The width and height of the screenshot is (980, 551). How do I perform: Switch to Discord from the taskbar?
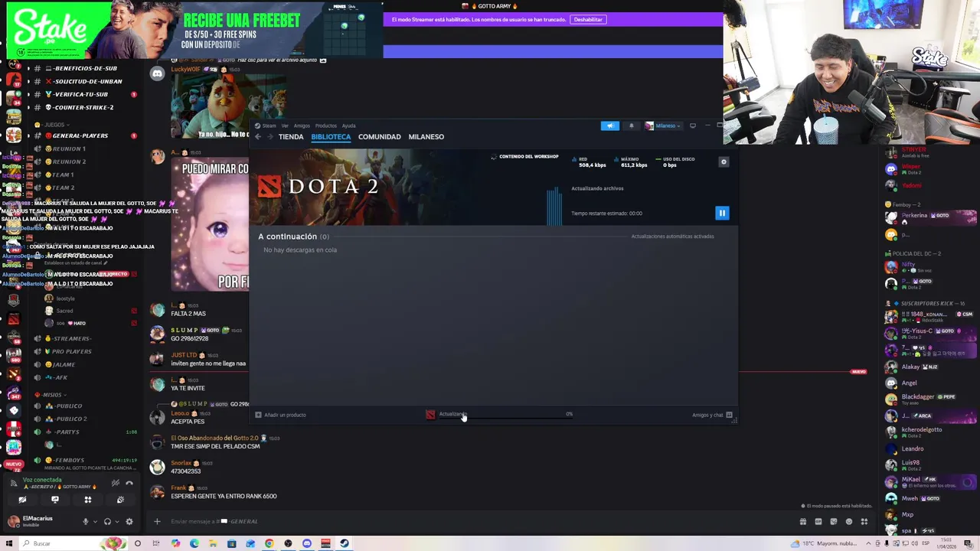pyautogui.click(x=307, y=543)
